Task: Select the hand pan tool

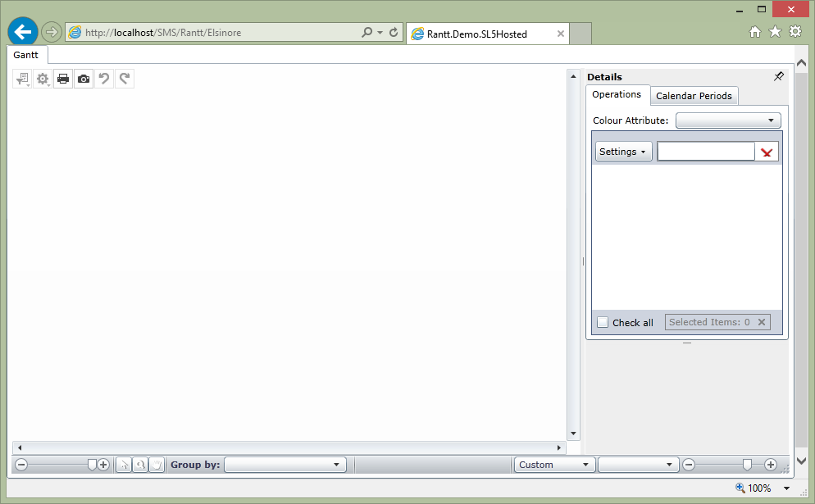Action: (x=156, y=465)
